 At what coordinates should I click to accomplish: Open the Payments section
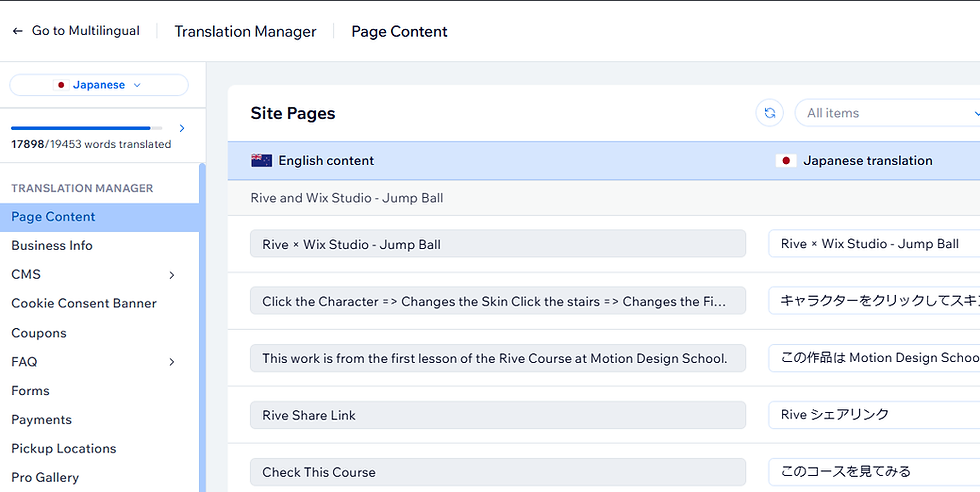click(x=41, y=419)
